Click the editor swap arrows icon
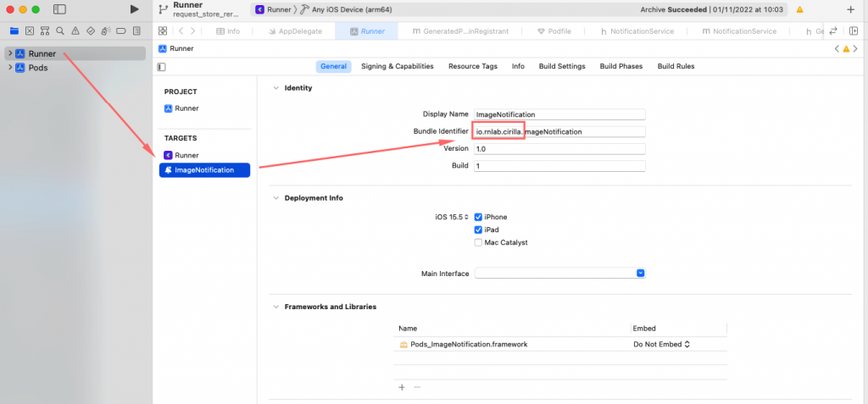The width and height of the screenshot is (868, 404). click(832, 31)
